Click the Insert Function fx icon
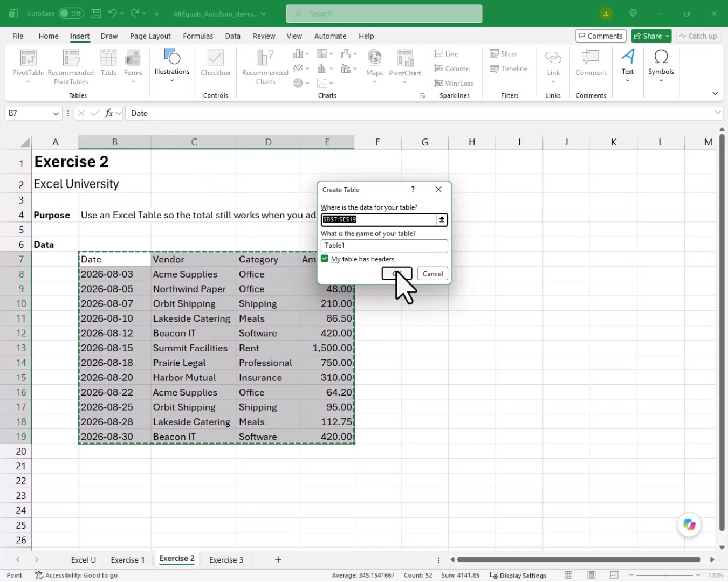Image resolution: width=728 pixels, height=582 pixels. pos(109,113)
